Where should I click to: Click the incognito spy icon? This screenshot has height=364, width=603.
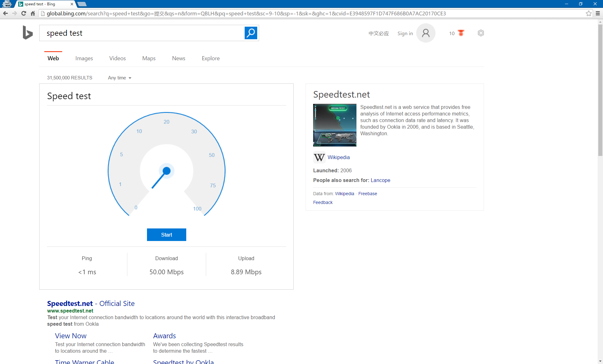click(7, 4)
